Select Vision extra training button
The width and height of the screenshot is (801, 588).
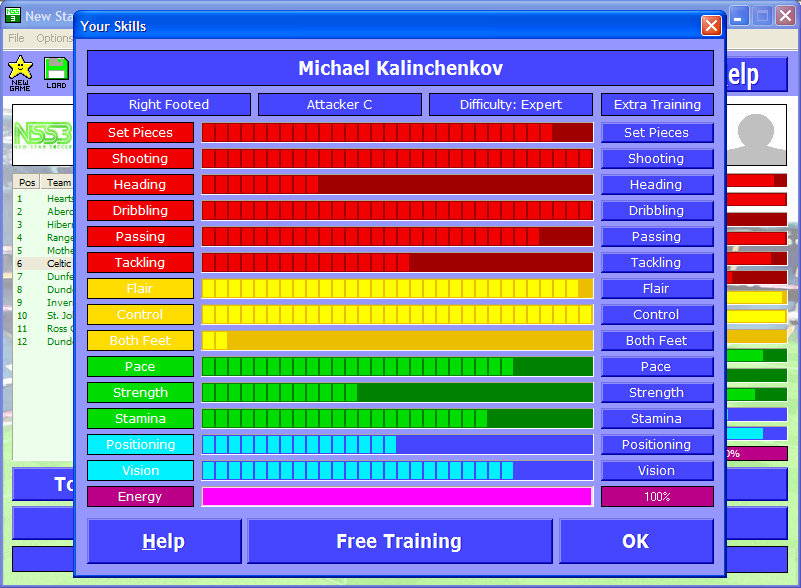(x=656, y=471)
